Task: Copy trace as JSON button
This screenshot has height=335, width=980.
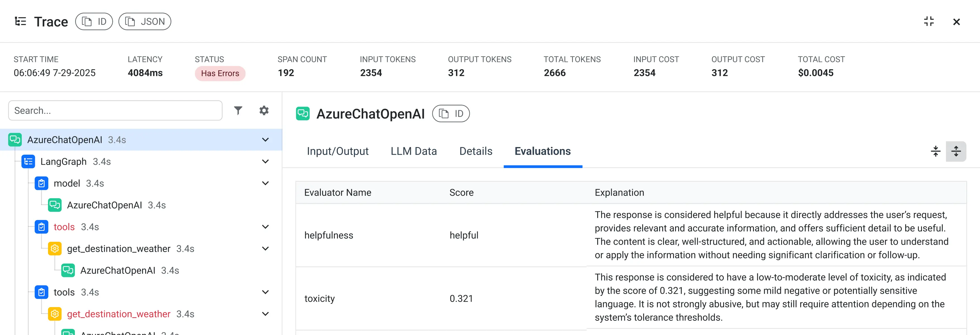Action: click(x=145, y=21)
